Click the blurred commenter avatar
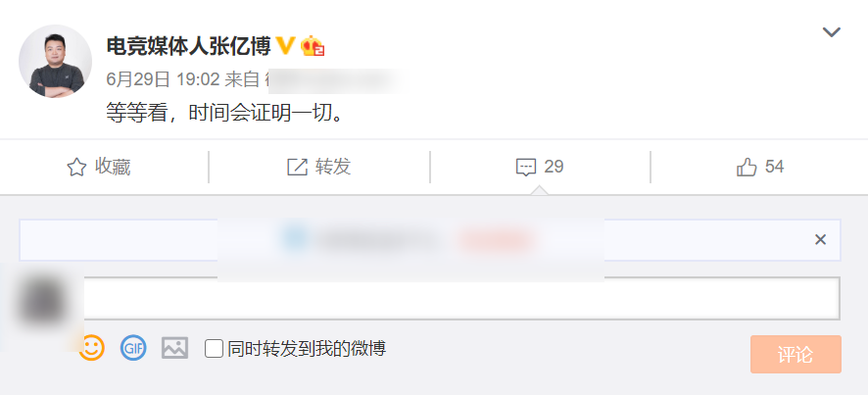 [42, 303]
